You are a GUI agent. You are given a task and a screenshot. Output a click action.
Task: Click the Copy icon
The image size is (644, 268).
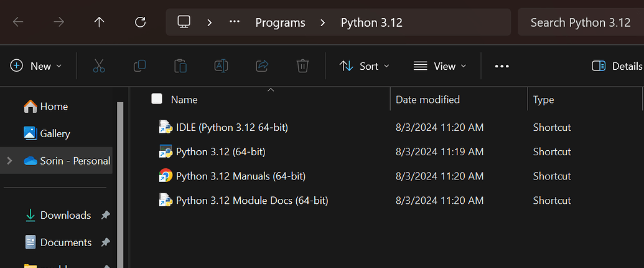point(139,66)
